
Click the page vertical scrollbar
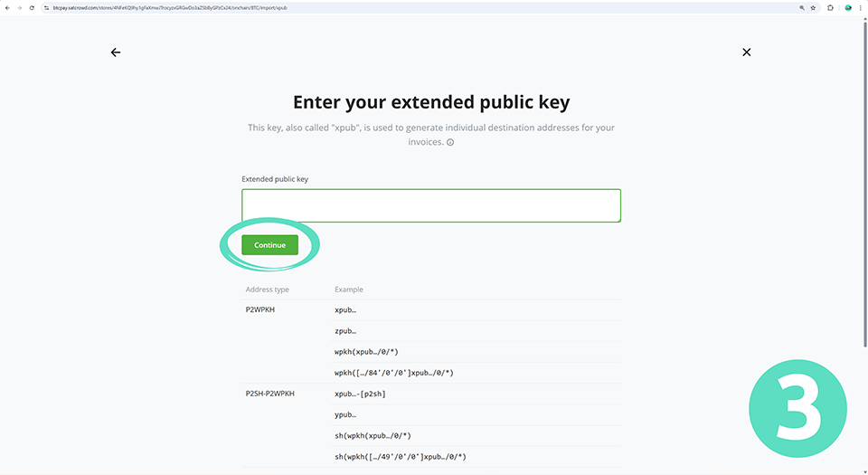coord(864,181)
